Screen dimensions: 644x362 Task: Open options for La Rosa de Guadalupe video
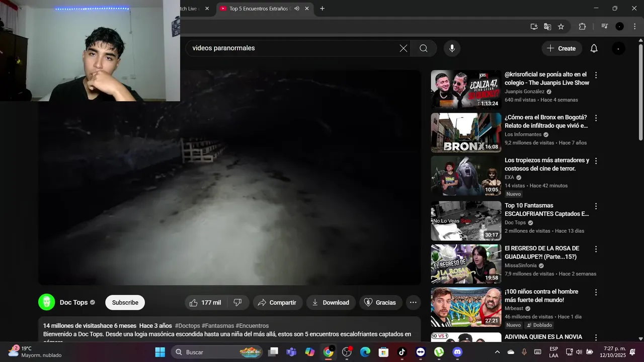click(596, 249)
